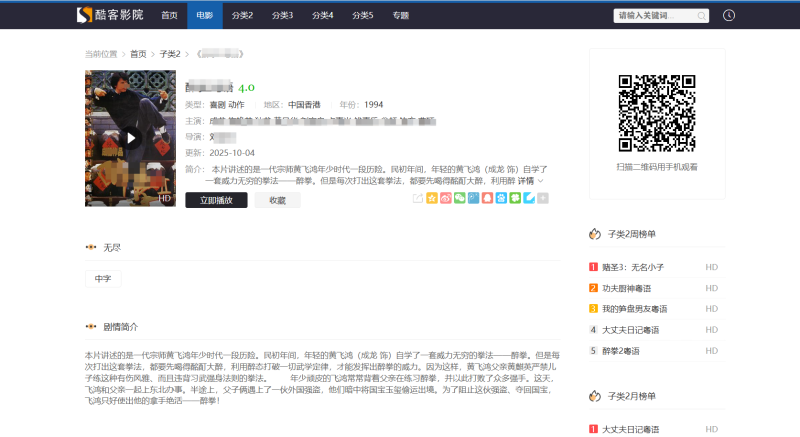This screenshot has height=437, width=800.
Task: Click the 子类2月榜单 heading text
Action: [x=632, y=396]
